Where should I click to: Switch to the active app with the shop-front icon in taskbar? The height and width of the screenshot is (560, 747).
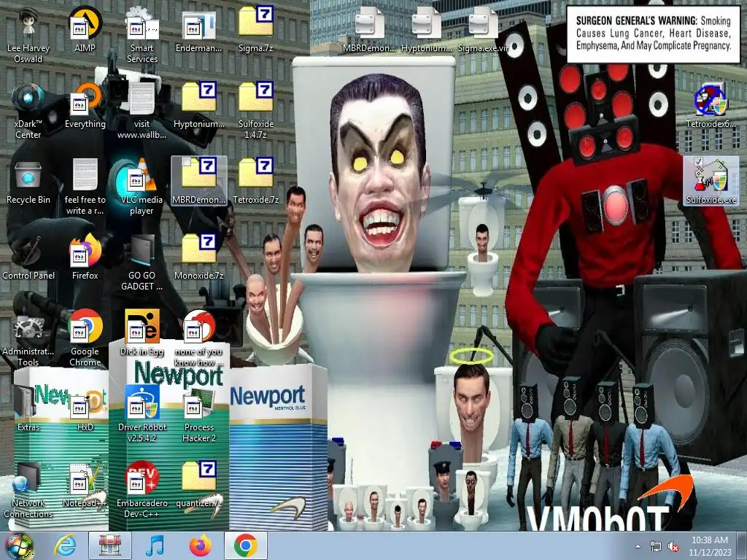[x=110, y=545]
